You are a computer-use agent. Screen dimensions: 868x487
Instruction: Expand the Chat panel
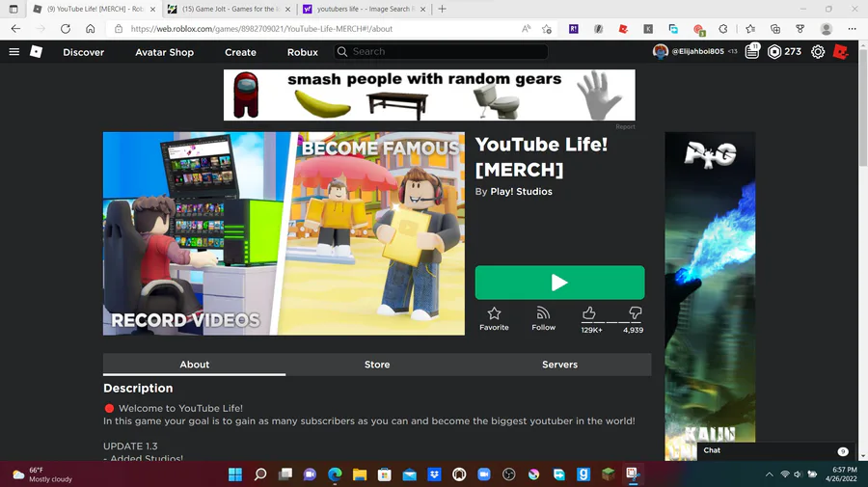click(775, 450)
